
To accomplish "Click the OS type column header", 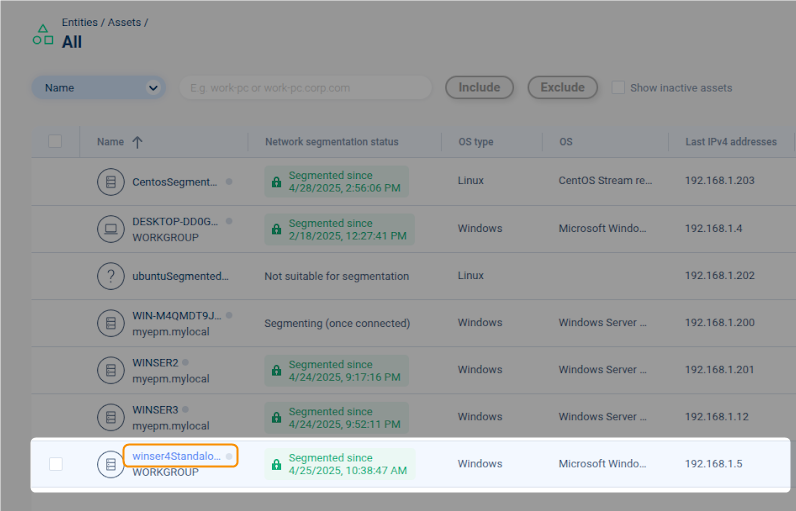I will pos(475,142).
